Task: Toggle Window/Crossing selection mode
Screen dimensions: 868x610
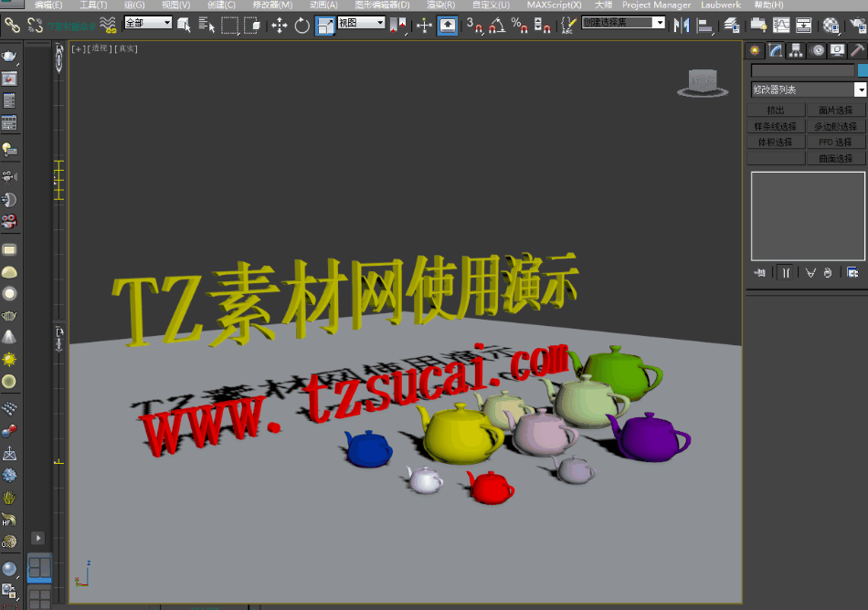Action: (252, 25)
